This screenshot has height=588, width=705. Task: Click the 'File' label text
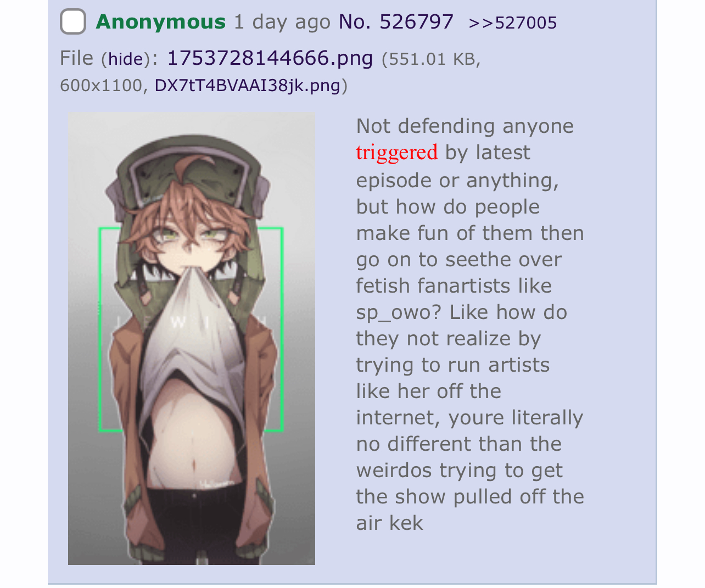pos(77,58)
